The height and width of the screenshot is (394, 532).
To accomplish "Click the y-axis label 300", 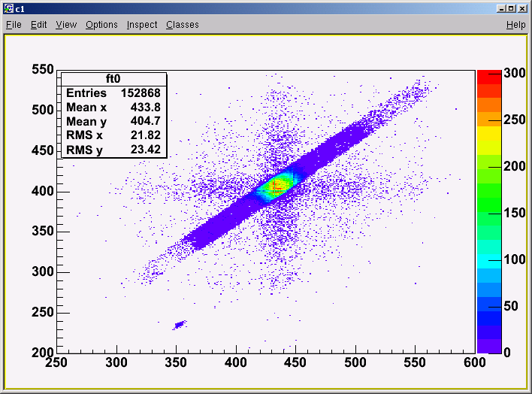I will click(43, 271).
